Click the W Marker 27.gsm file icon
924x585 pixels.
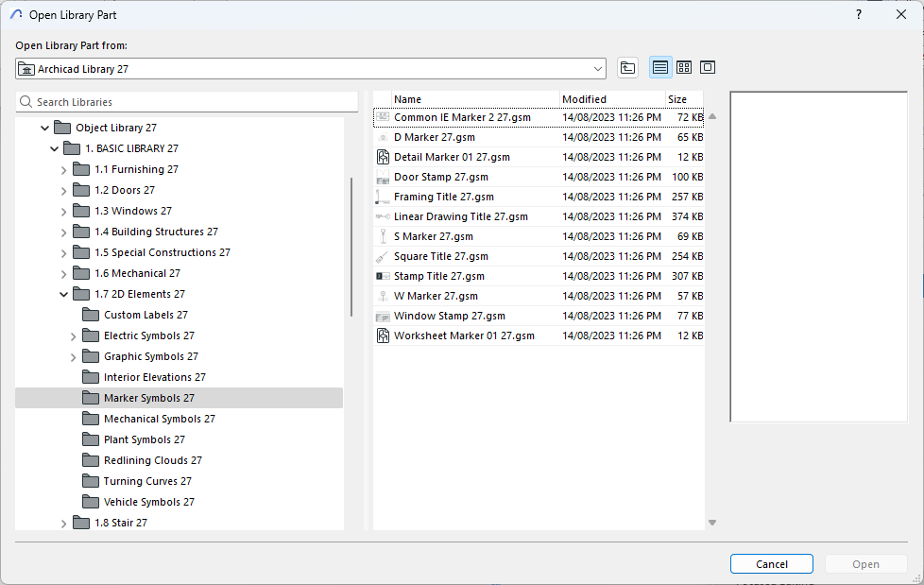[x=383, y=296]
